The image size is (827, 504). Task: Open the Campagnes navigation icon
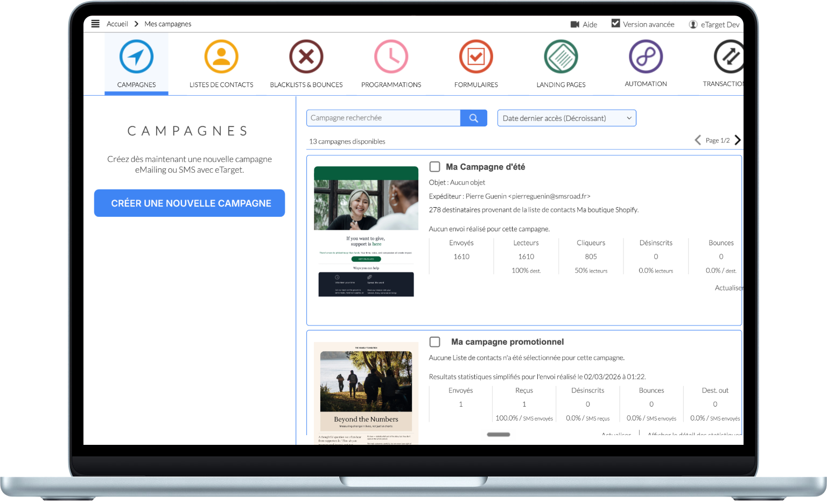point(136,56)
